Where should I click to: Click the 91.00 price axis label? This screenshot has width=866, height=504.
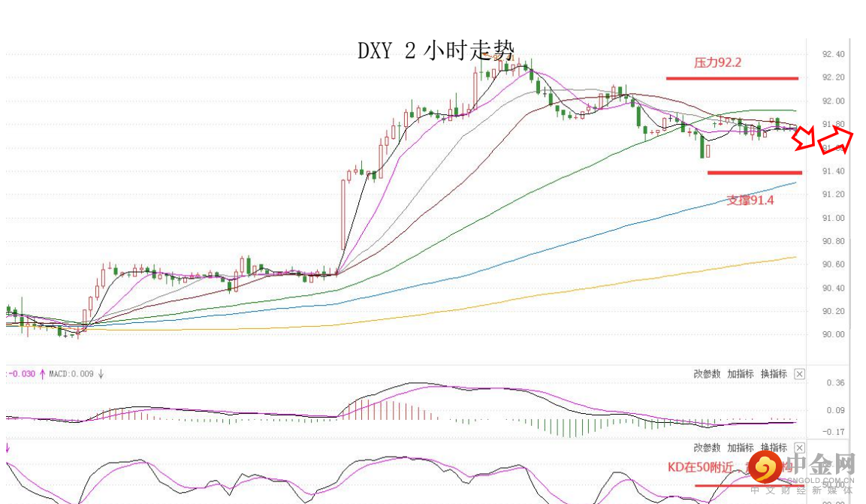pos(833,218)
